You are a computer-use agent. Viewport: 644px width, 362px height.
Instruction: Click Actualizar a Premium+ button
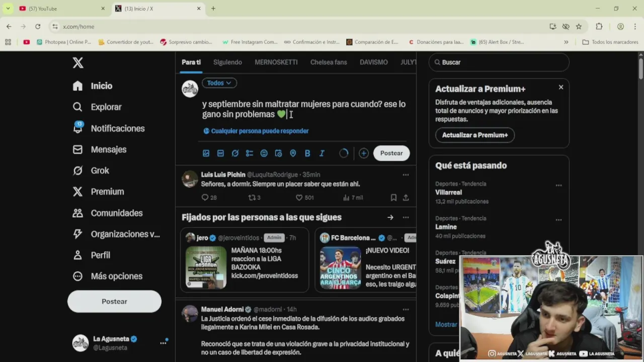(475, 135)
